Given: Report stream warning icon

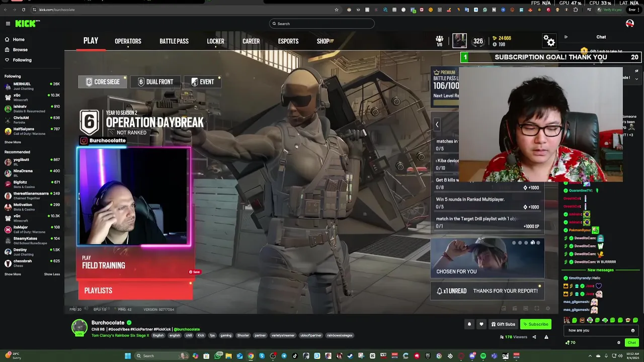Looking at the screenshot, I should coord(546,337).
